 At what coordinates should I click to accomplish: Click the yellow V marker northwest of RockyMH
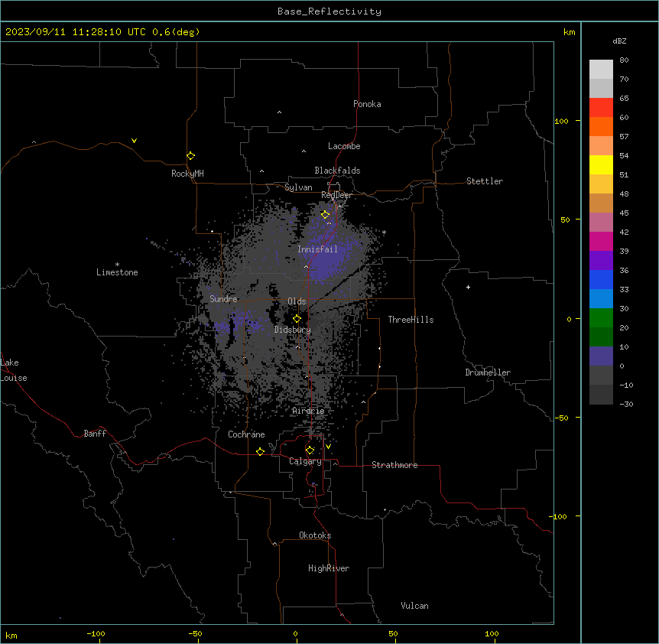pyautogui.click(x=134, y=141)
